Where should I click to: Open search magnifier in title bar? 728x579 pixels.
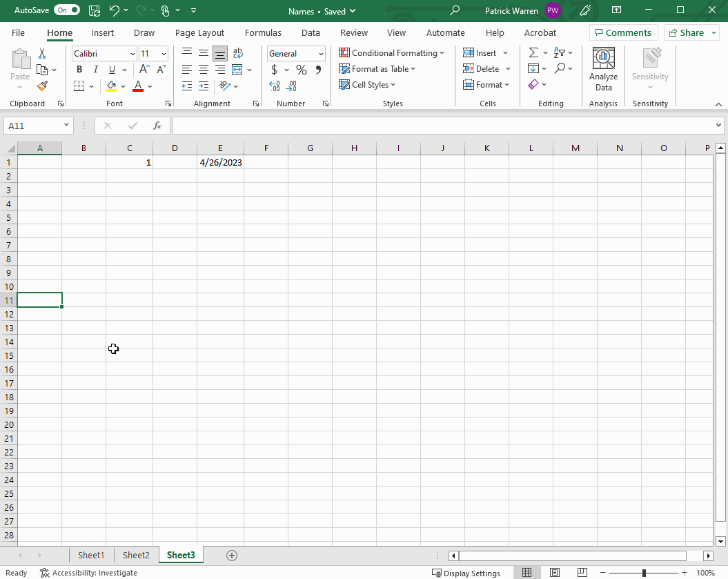pyautogui.click(x=455, y=10)
